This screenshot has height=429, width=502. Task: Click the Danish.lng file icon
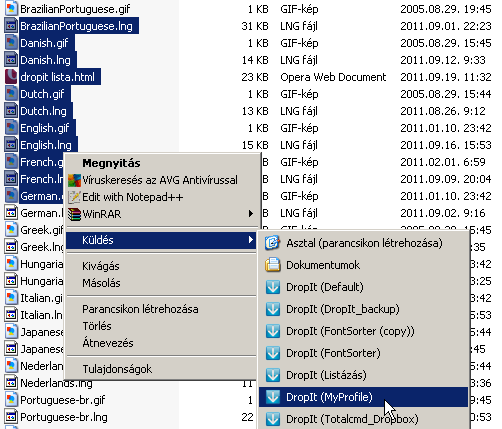(x=11, y=60)
